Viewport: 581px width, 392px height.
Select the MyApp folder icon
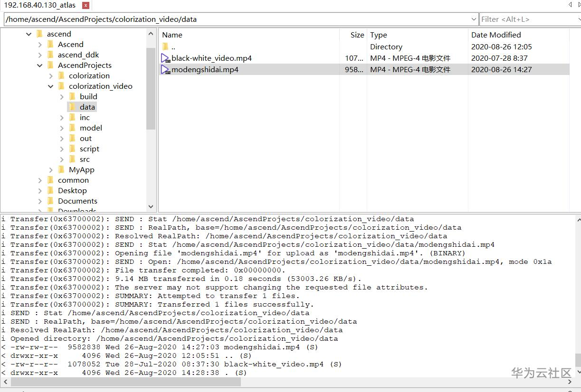[61, 169]
